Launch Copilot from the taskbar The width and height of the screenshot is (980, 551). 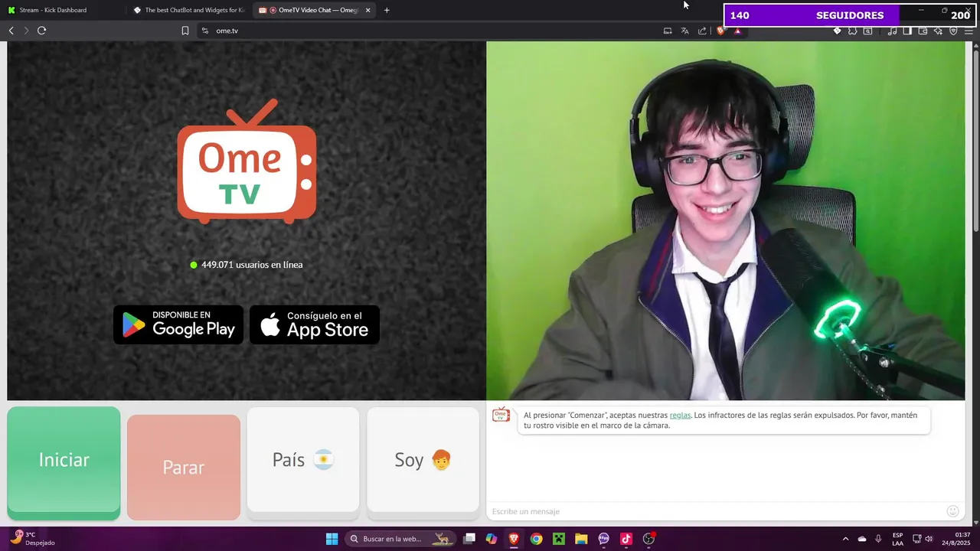click(x=492, y=539)
